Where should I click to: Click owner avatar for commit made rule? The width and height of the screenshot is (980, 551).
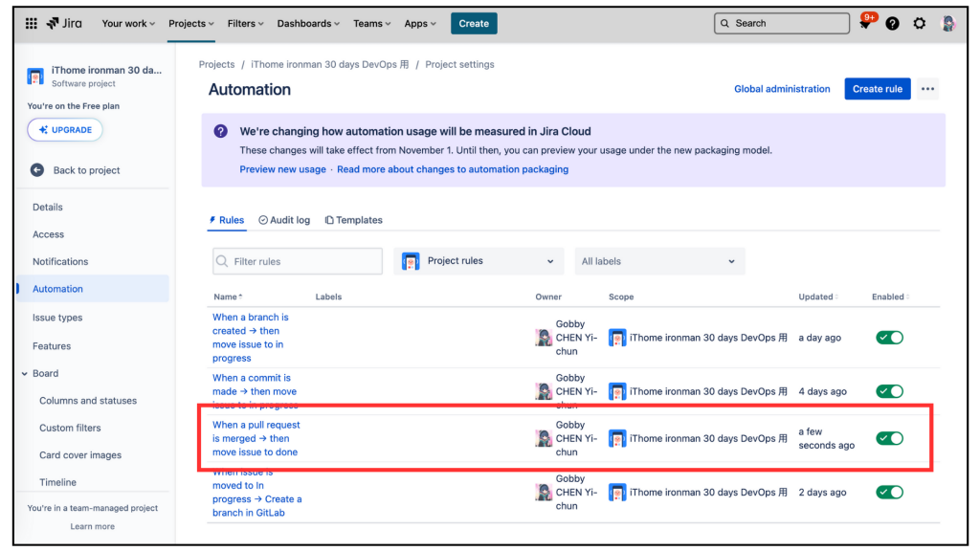544,391
